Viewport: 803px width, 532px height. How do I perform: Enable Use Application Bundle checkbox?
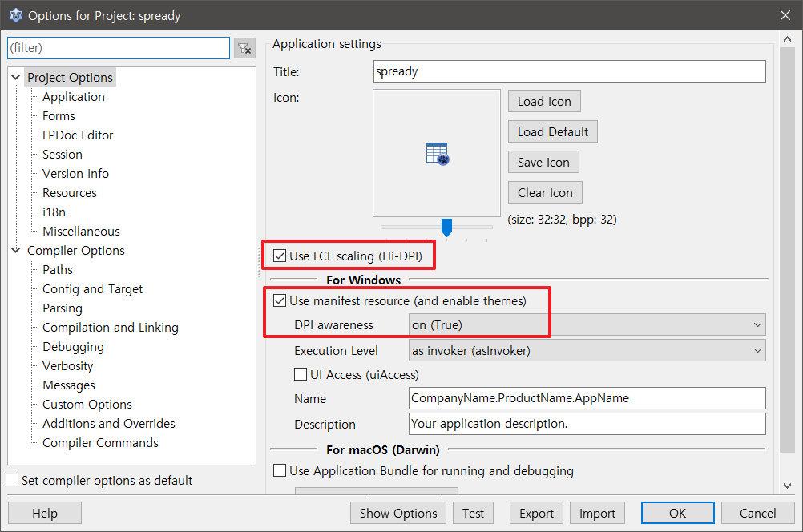point(280,470)
